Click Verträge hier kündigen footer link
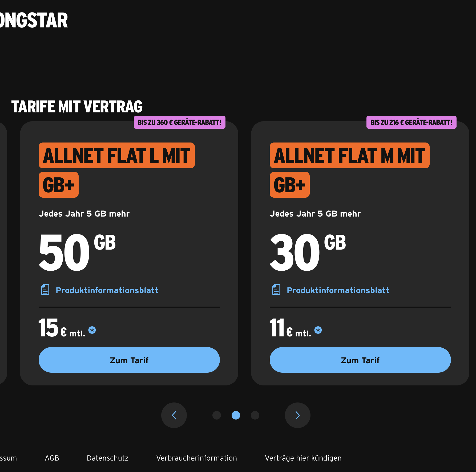 tap(303, 458)
